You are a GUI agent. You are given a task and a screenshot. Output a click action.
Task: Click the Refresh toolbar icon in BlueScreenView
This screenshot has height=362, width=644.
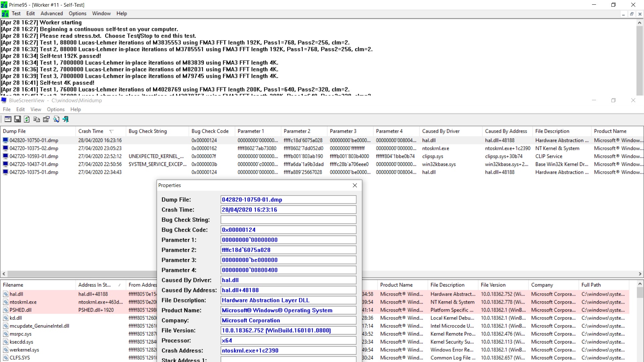tap(27, 119)
